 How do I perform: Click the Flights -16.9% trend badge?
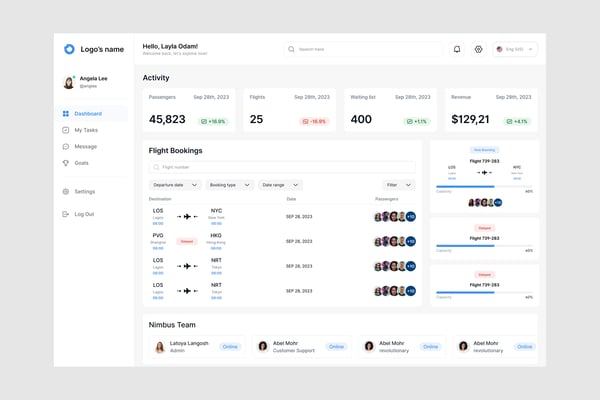click(x=314, y=121)
